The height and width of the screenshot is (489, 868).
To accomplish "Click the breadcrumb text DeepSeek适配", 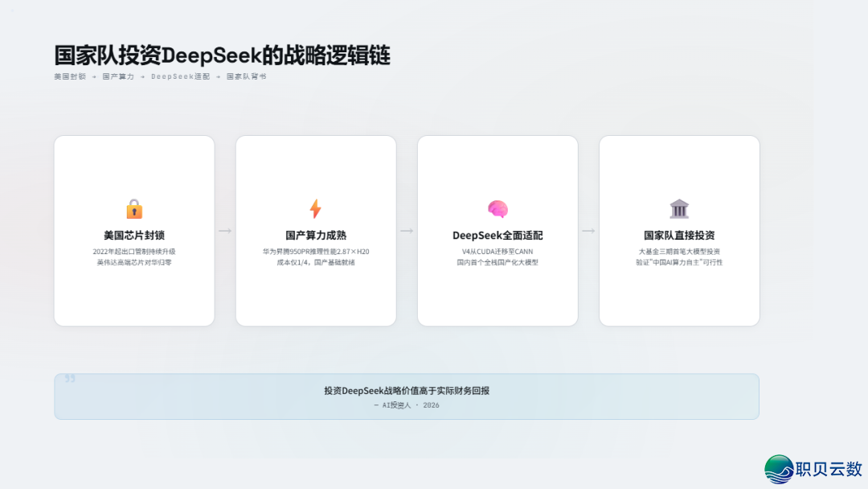I will [x=181, y=76].
